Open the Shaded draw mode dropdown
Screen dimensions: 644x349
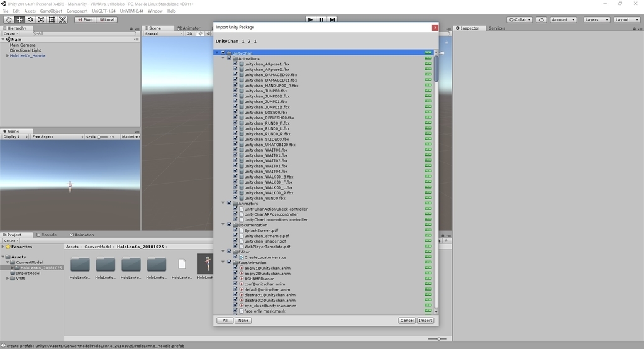(164, 34)
